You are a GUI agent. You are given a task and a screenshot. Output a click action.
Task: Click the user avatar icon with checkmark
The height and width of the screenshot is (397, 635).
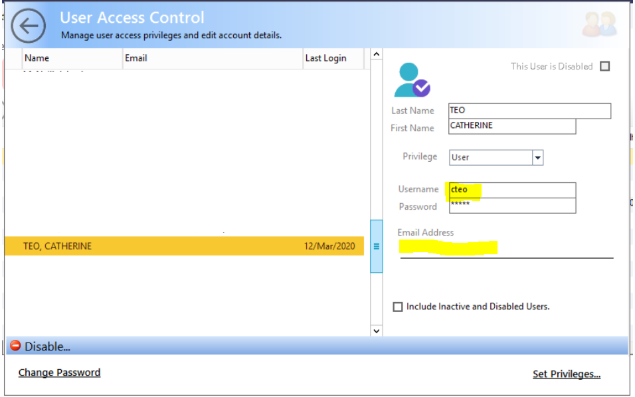point(412,80)
